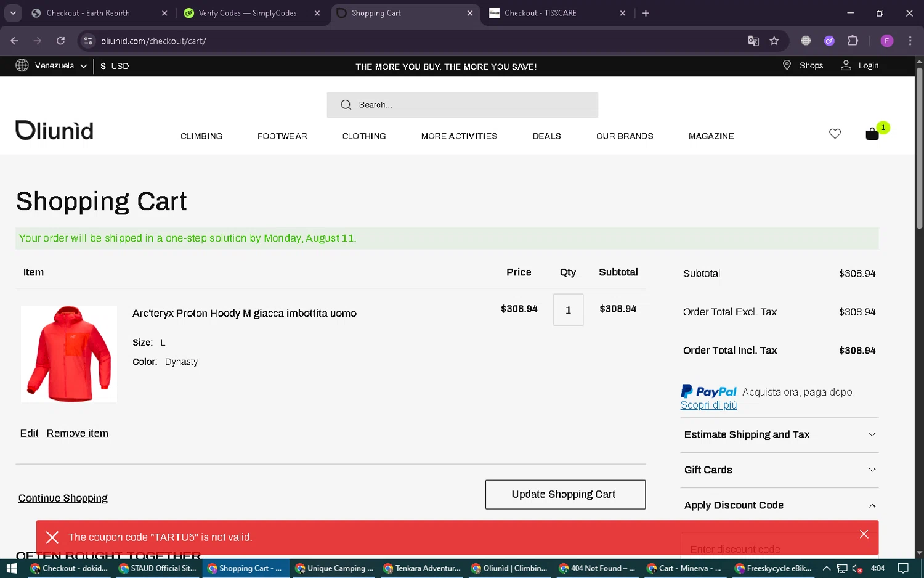The height and width of the screenshot is (578, 924).
Task: Click the Login user icon
Action: point(846,65)
